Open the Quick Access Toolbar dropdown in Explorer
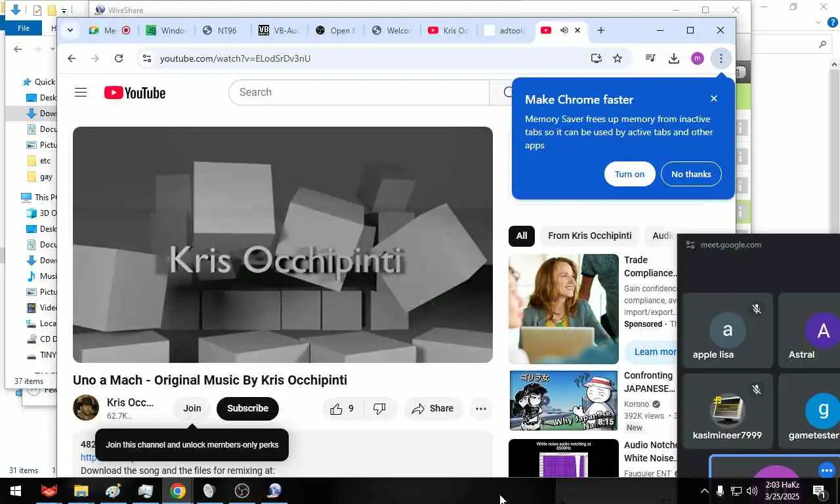The width and height of the screenshot is (840, 504). [64, 10]
